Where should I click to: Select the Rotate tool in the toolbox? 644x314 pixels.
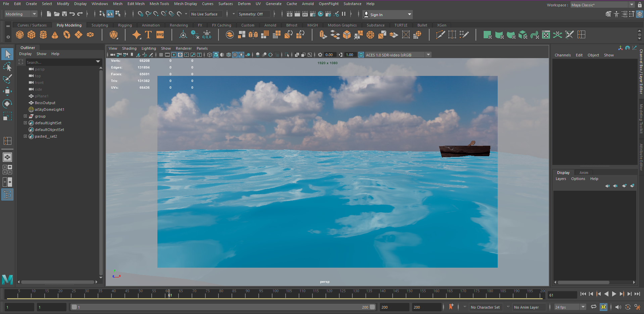(x=7, y=104)
